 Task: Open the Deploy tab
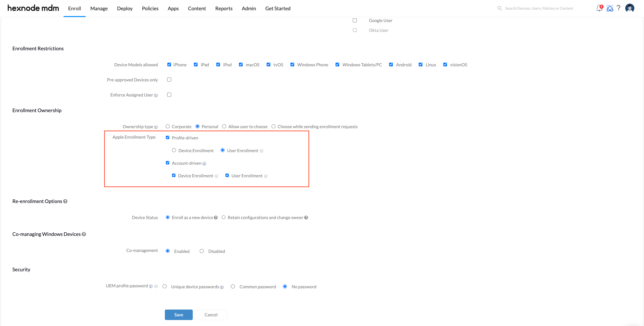tap(125, 9)
